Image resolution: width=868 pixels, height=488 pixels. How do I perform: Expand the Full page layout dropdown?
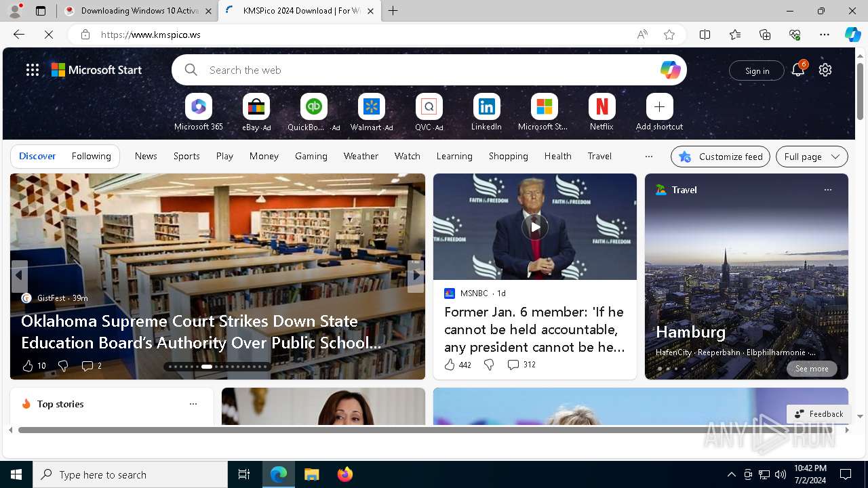[812, 157]
